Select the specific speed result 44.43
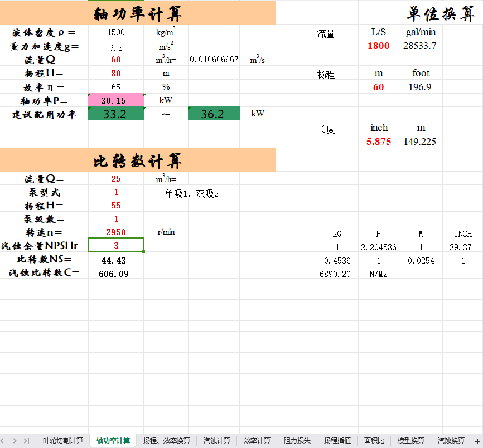 (x=116, y=259)
